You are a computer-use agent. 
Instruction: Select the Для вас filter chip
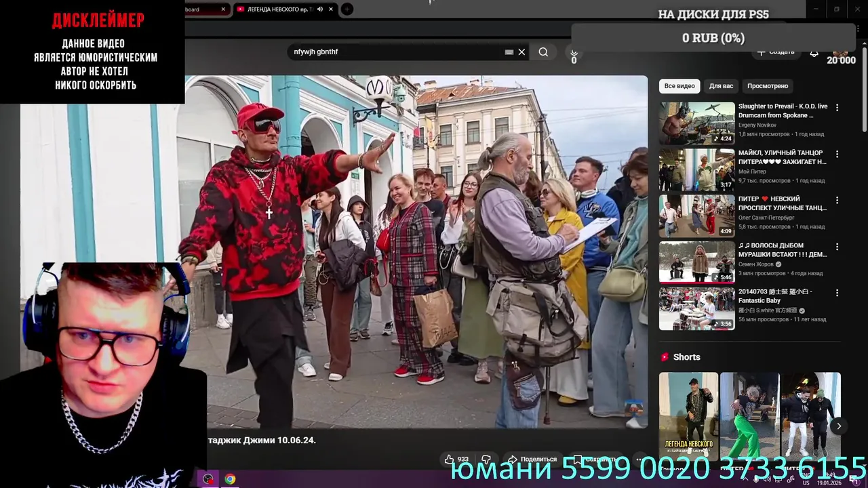[x=721, y=86]
